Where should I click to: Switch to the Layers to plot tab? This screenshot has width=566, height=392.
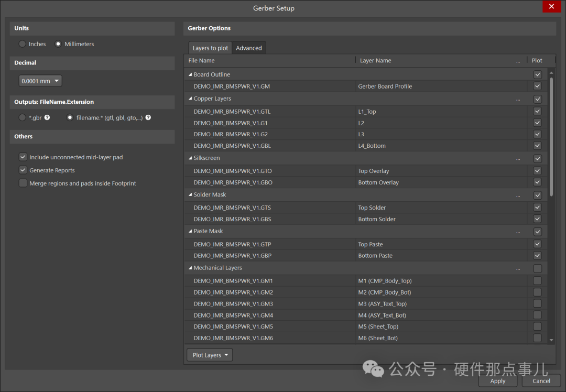tap(210, 48)
